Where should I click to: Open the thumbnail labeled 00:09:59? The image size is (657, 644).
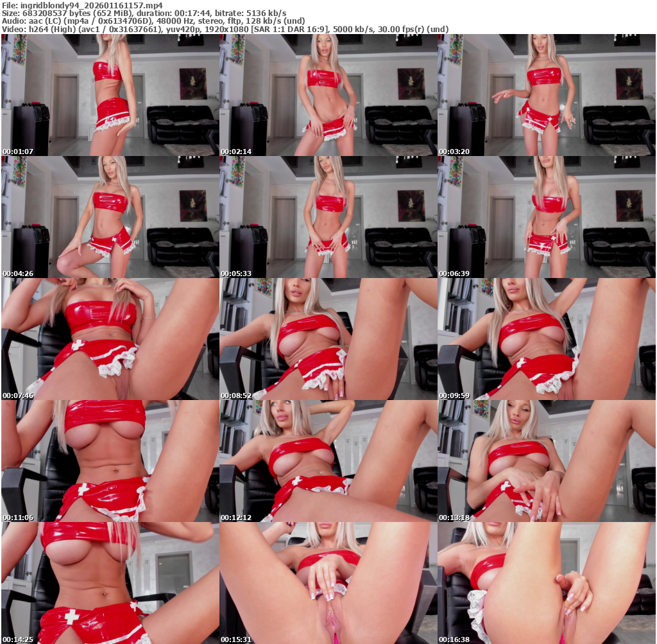click(546, 339)
